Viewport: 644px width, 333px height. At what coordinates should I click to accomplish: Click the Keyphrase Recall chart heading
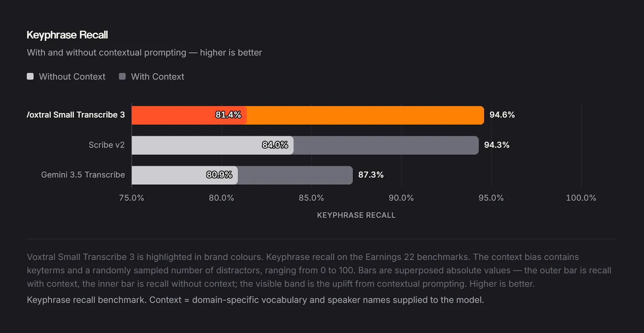67,35
